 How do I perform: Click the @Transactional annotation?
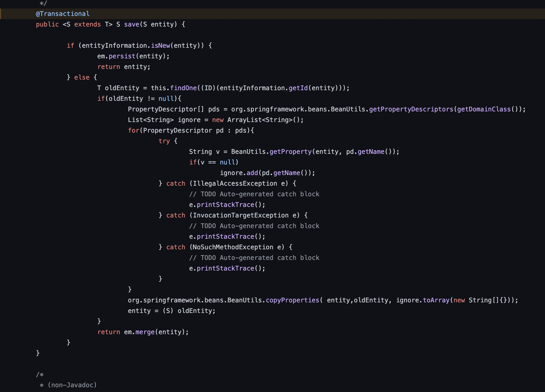63,14
